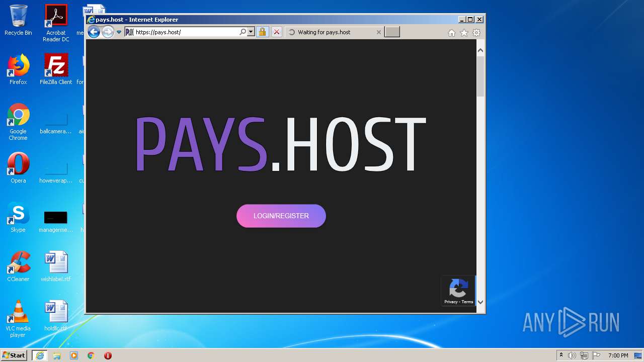Click the 7:00 PM clock
644x362 pixels.
pos(618,355)
